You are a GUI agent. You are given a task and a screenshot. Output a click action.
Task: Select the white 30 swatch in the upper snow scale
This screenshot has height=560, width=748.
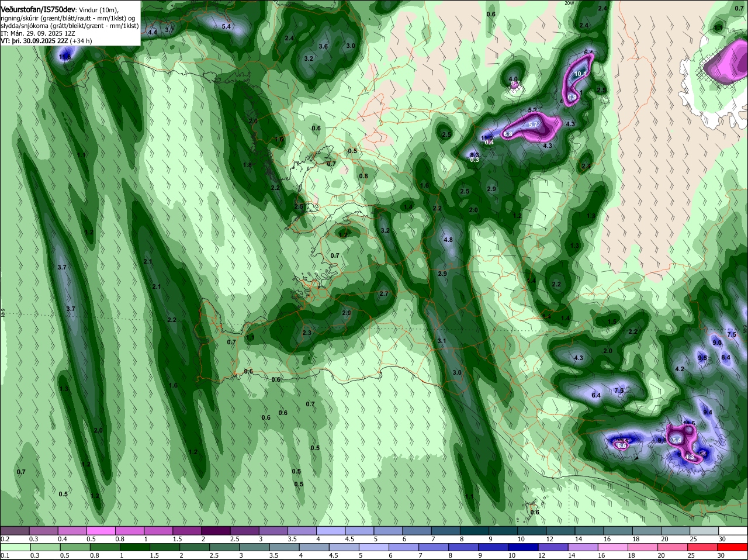[733, 531]
